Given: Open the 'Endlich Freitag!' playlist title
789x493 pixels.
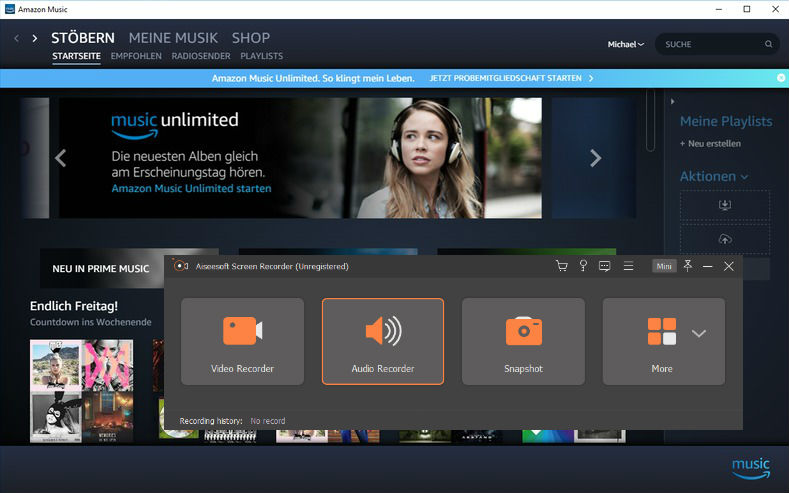Looking at the screenshot, I should (74, 306).
